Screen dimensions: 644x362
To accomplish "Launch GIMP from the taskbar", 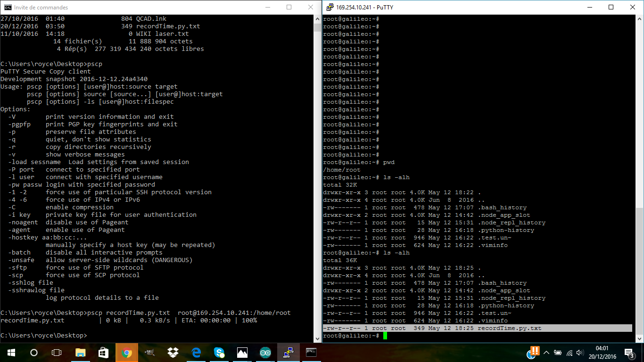I will pos(149,353).
